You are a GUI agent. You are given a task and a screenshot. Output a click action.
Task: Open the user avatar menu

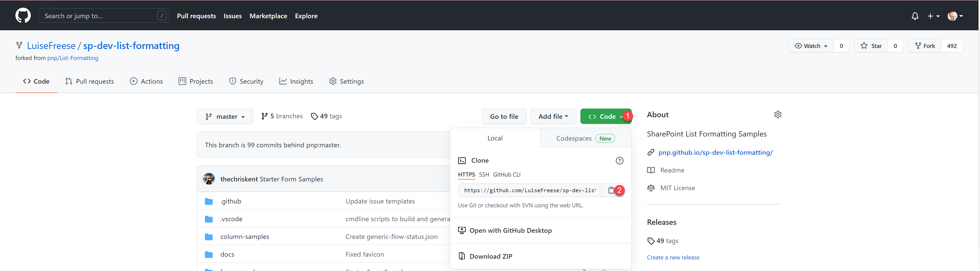955,16
